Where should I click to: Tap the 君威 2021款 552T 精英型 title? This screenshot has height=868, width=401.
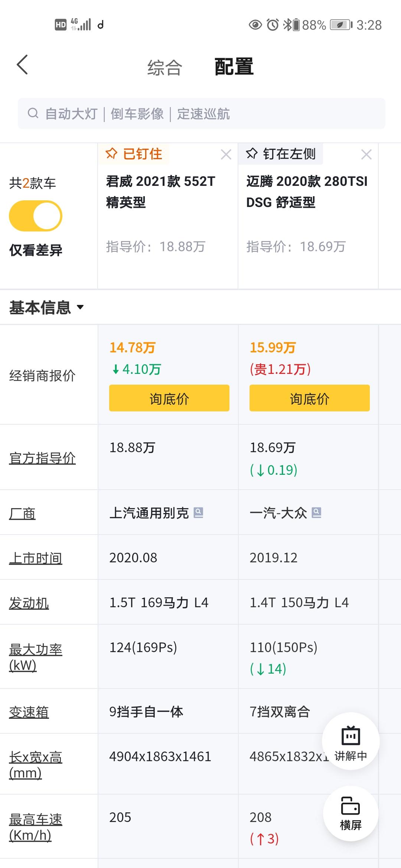click(161, 192)
